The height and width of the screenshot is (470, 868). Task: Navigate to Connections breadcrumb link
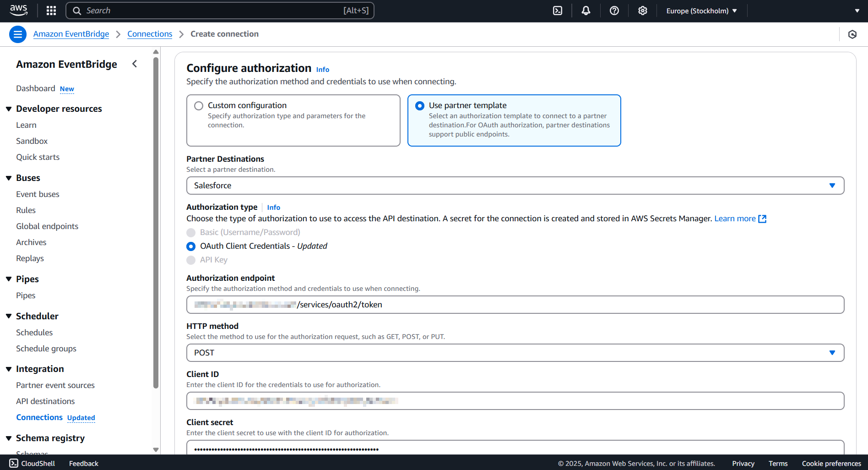(150, 34)
